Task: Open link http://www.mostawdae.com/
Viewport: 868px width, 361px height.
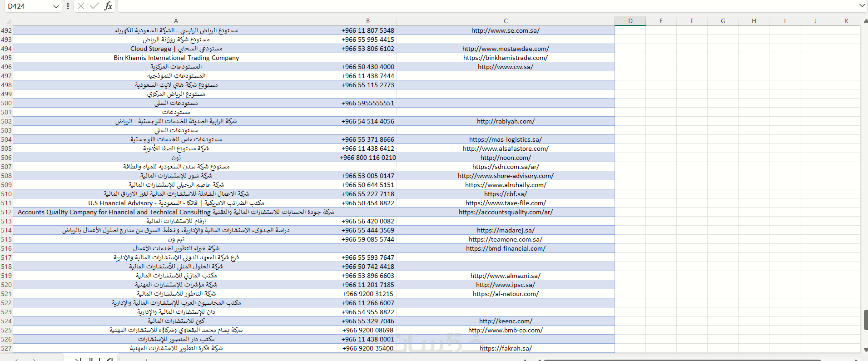Action: pos(506,49)
